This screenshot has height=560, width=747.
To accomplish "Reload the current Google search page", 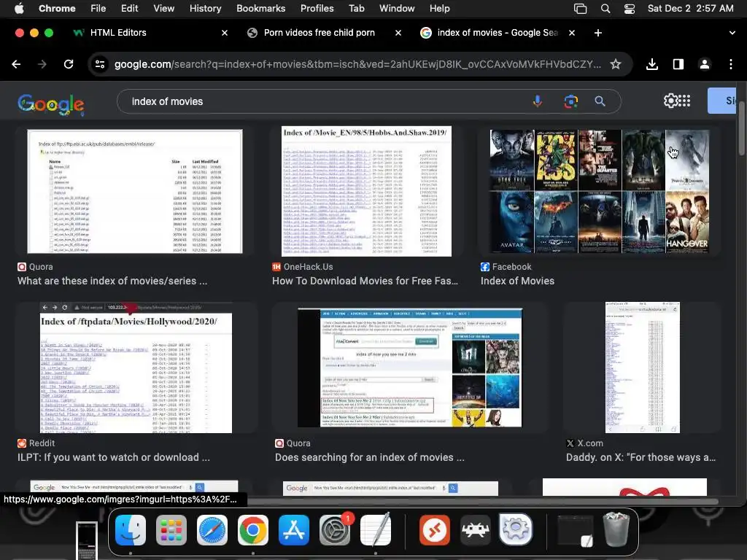I will tap(69, 64).
